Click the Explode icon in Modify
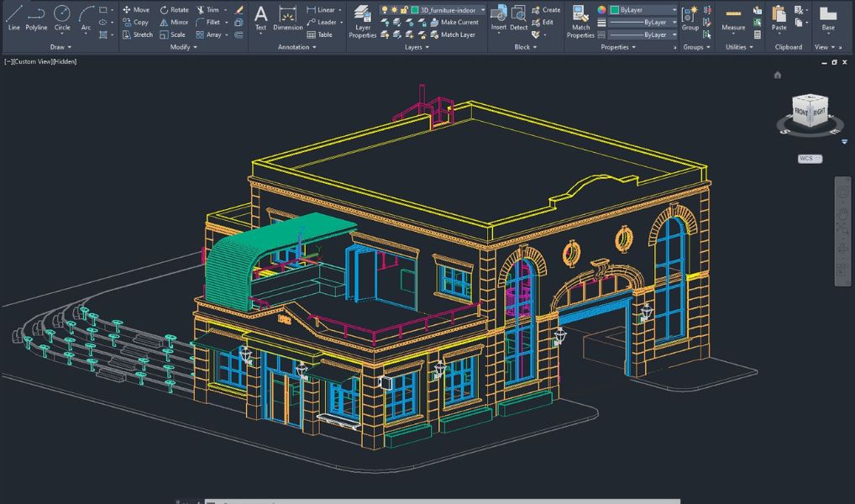 (239, 23)
